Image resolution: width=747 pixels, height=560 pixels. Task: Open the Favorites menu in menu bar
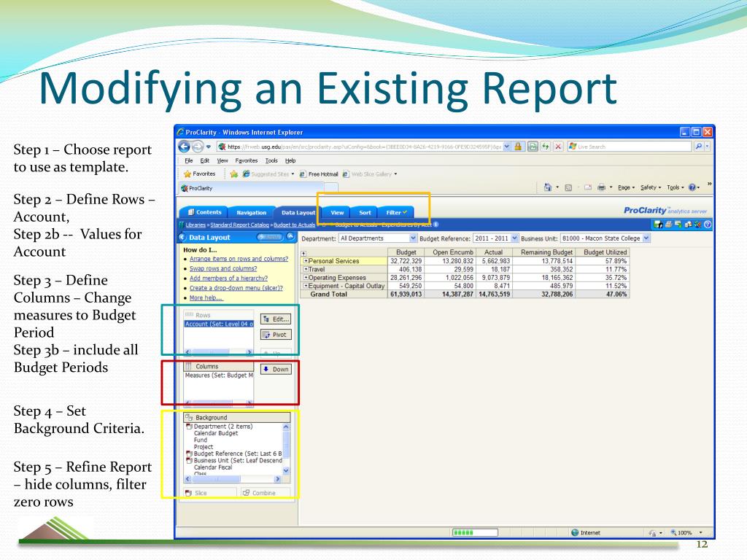(x=247, y=160)
